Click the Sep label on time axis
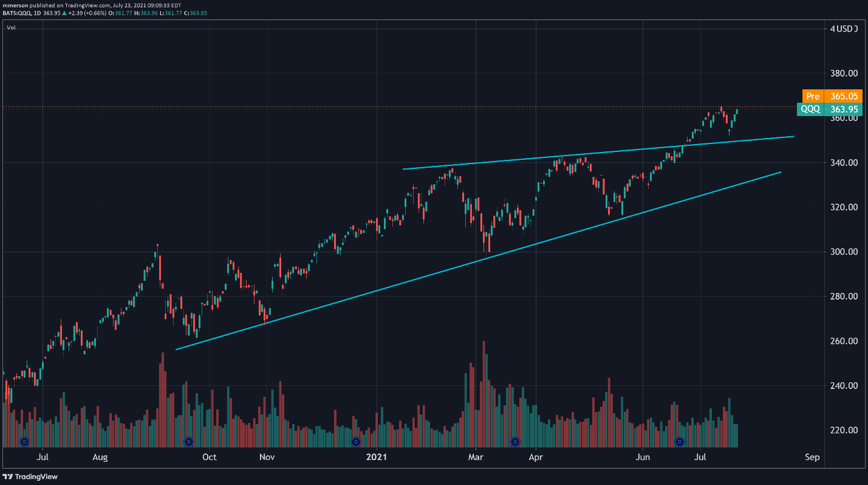868x485 pixels. point(812,456)
